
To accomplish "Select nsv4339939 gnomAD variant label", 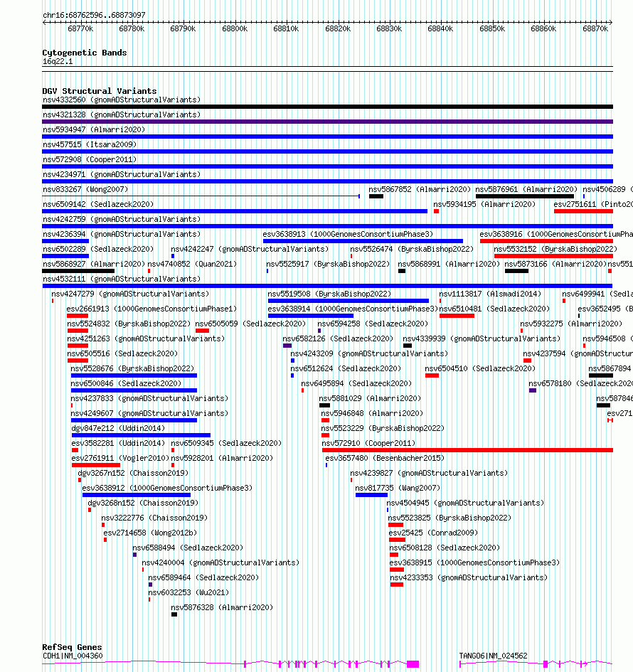I will pyautogui.click(x=482, y=339).
